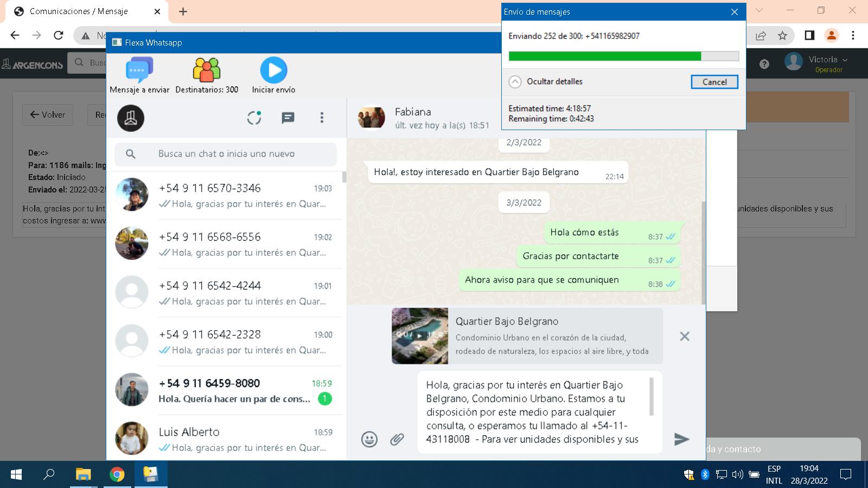
Task: Open Fabiana's contact photo in header
Action: (x=372, y=117)
